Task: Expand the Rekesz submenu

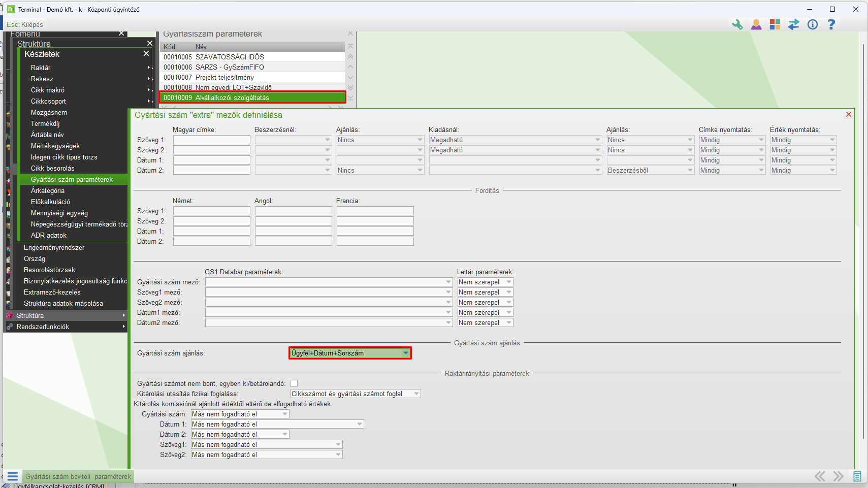Action: 85,79
